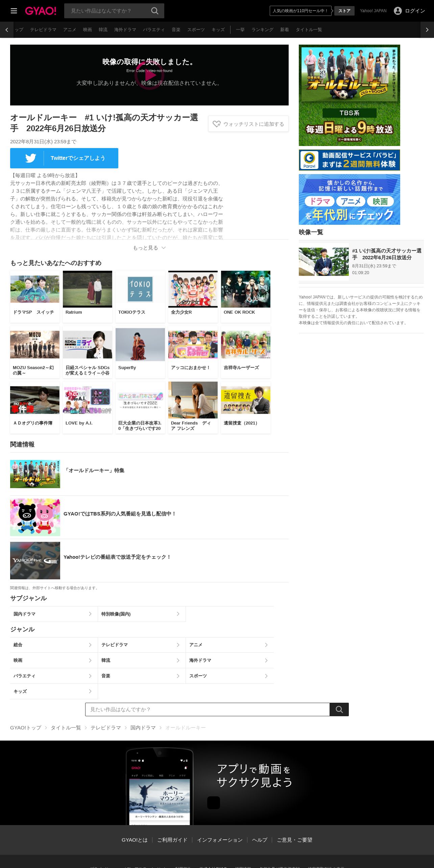Click GYAO!トップ breadcrumb

26,728
